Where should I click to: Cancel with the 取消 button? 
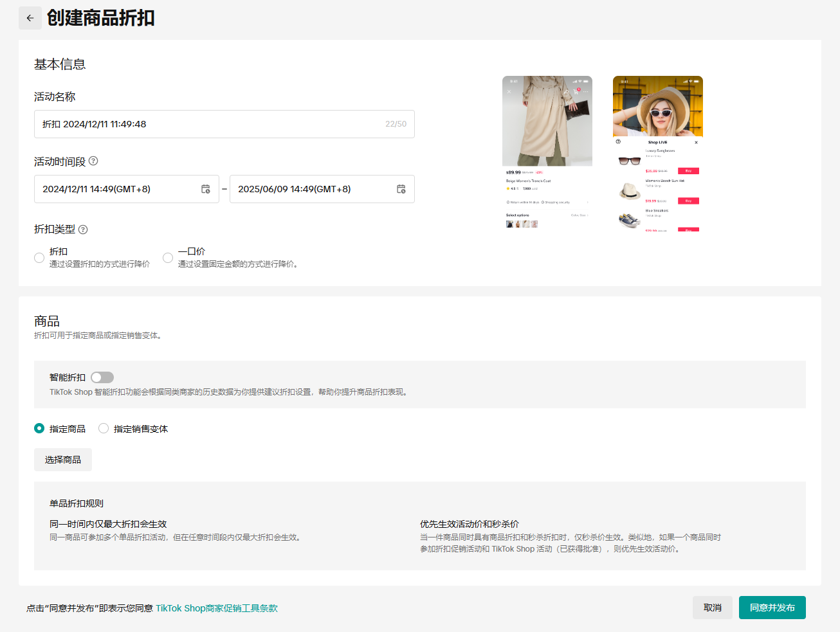point(712,608)
